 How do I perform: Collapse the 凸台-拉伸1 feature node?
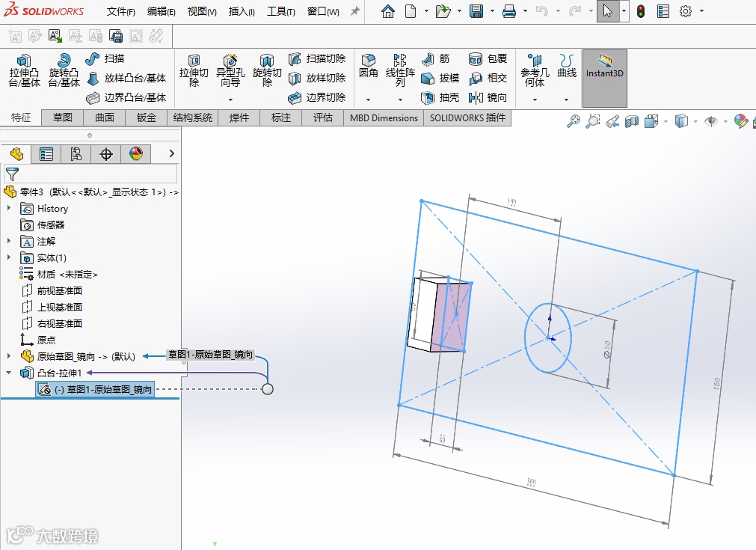9,373
